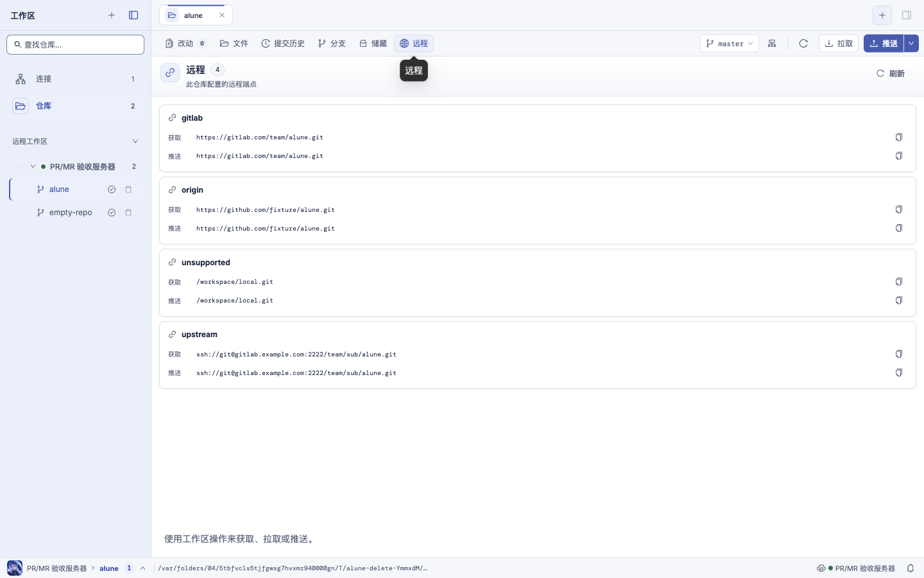Close the alune tab
Screen dimensions: 924x578
click(x=222, y=15)
